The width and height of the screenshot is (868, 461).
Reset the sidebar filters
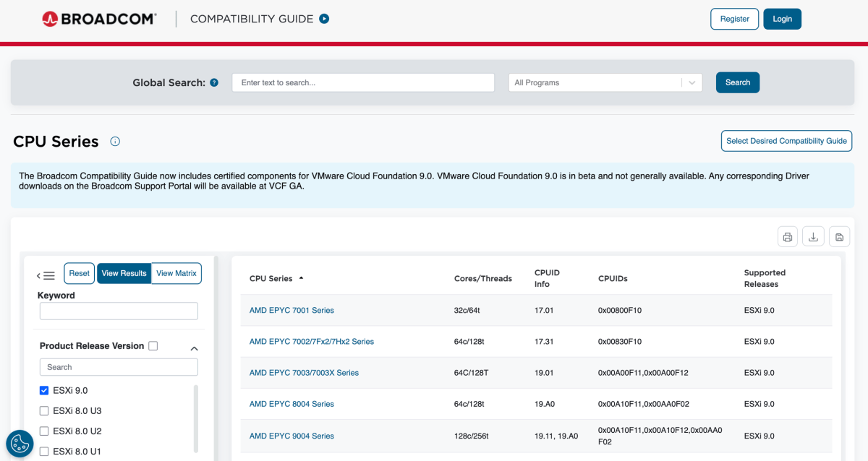point(80,273)
